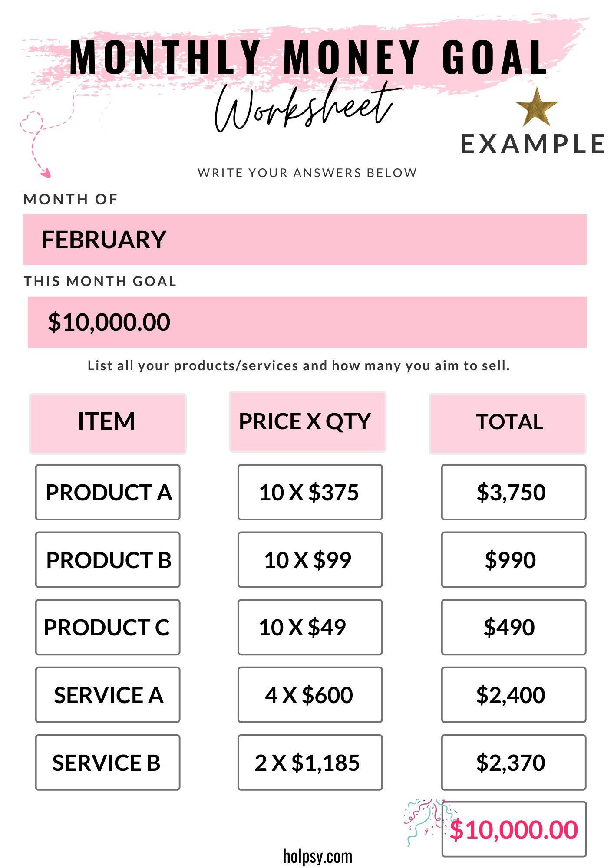Select the $3,750 total box

[x=513, y=492]
